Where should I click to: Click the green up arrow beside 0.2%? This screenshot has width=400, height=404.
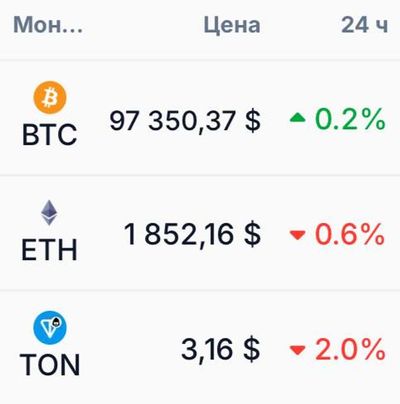click(298, 117)
